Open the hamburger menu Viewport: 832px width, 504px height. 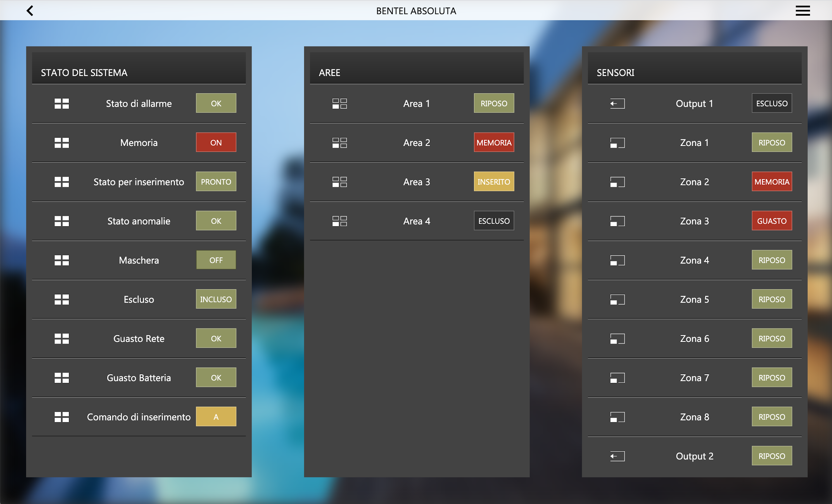(803, 11)
